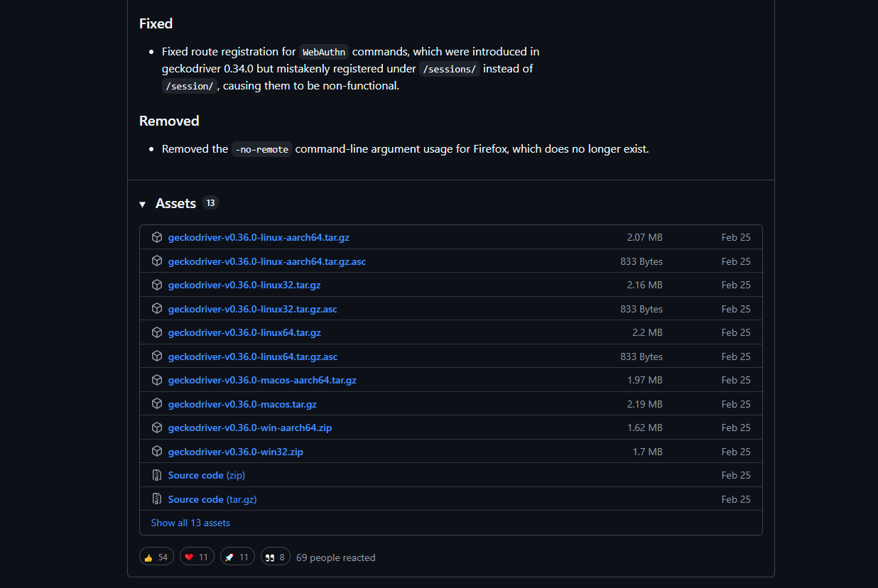Screen dimensions: 878x588
Task: Click package icon beside macos-aarch64.tar.gz
Action: pos(157,380)
